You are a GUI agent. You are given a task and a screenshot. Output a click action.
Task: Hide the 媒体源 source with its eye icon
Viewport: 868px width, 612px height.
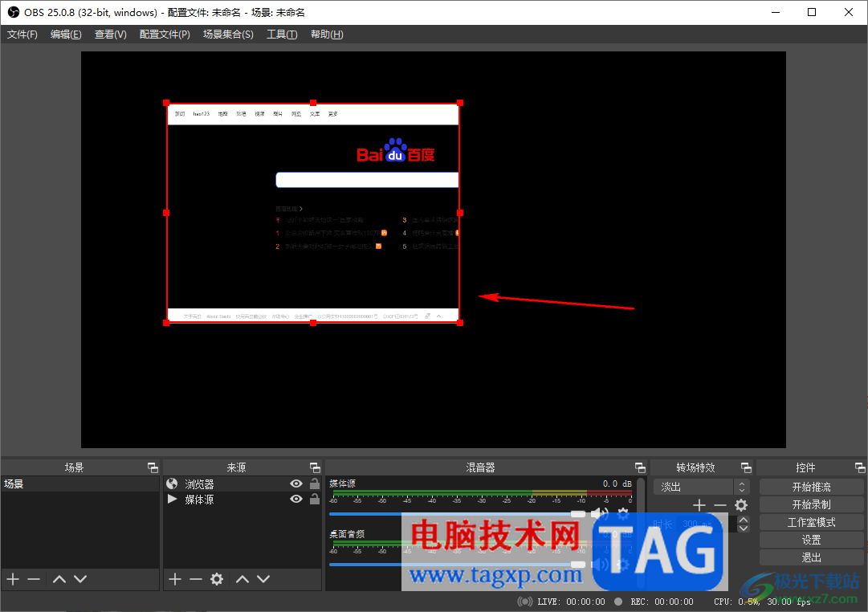click(296, 499)
